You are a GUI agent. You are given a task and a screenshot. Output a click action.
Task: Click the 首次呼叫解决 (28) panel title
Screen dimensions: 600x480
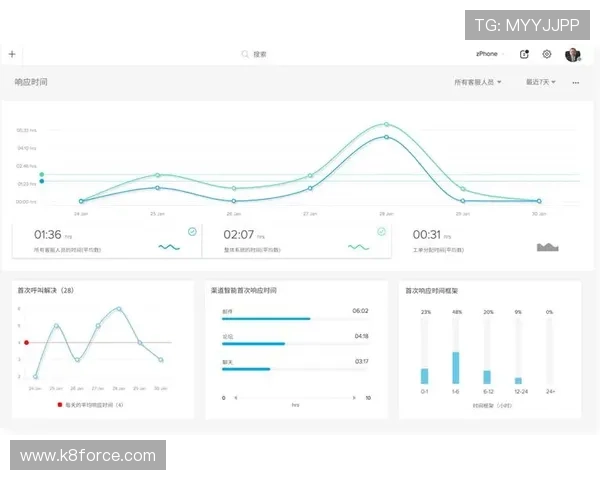tap(47, 290)
